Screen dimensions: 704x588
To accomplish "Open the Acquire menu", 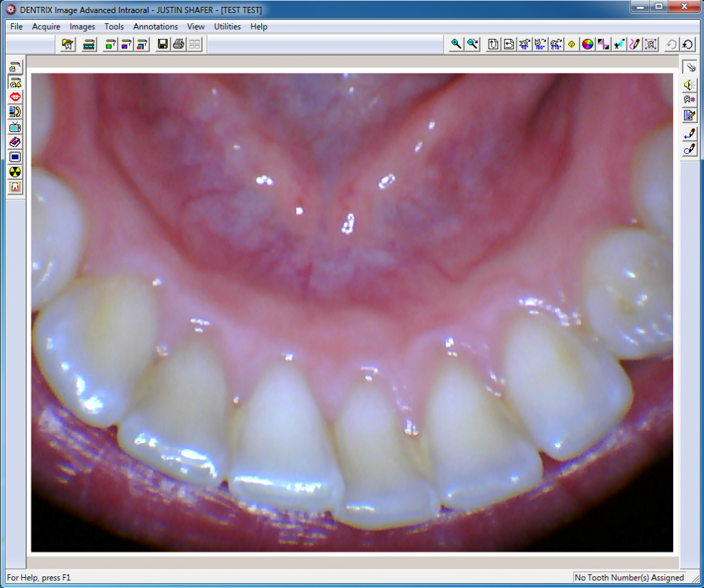I will click(46, 27).
